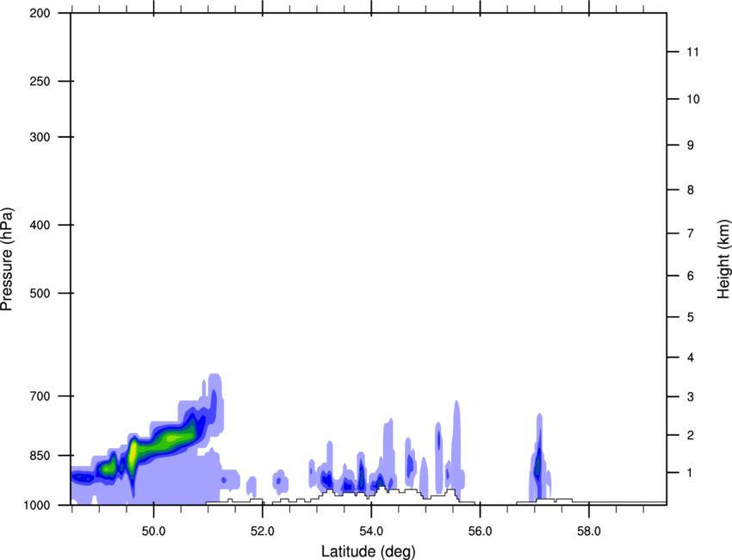This screenshot has width=732, height=560.
Task: Select the 300 pressure tick label
Action: (x=40, y=137)
